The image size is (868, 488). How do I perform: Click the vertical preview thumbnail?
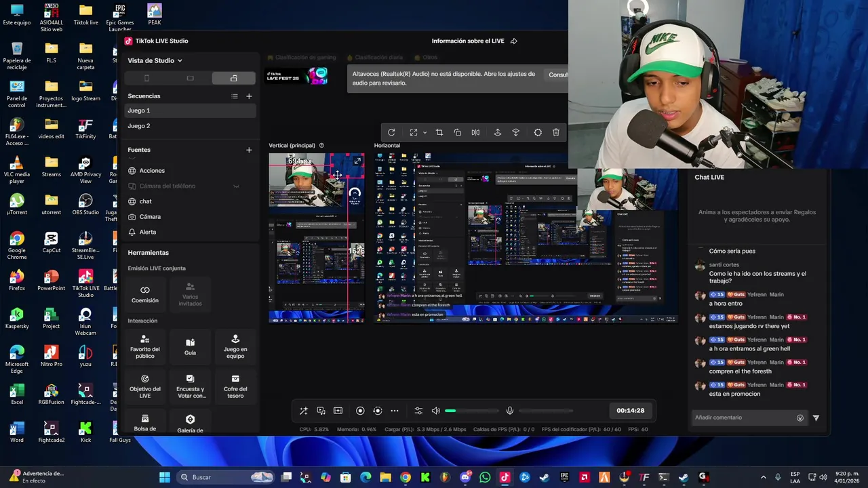point(317,237)
